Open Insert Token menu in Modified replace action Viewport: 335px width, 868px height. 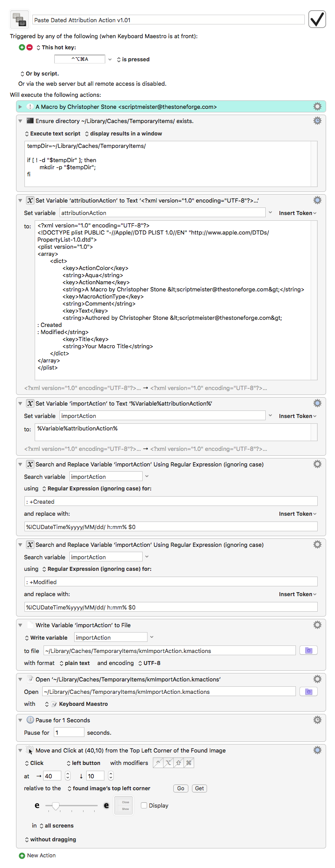(x=298, y=594)
